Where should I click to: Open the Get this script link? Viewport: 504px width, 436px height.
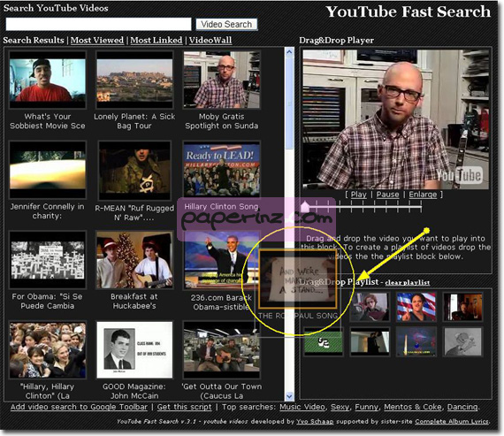[x=184, y=407]
